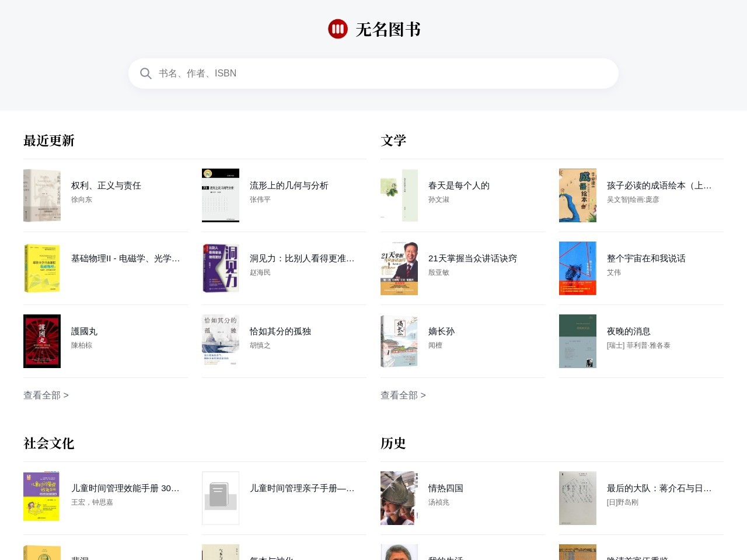Click the 无名图书 logo icon
747x560 pixels.
point(337,29)
